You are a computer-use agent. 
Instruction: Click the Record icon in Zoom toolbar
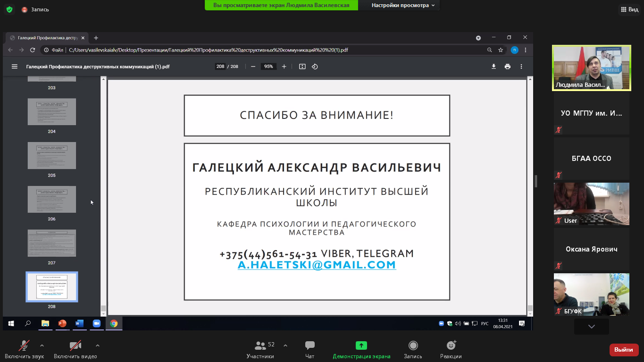(x=413, y=345)
